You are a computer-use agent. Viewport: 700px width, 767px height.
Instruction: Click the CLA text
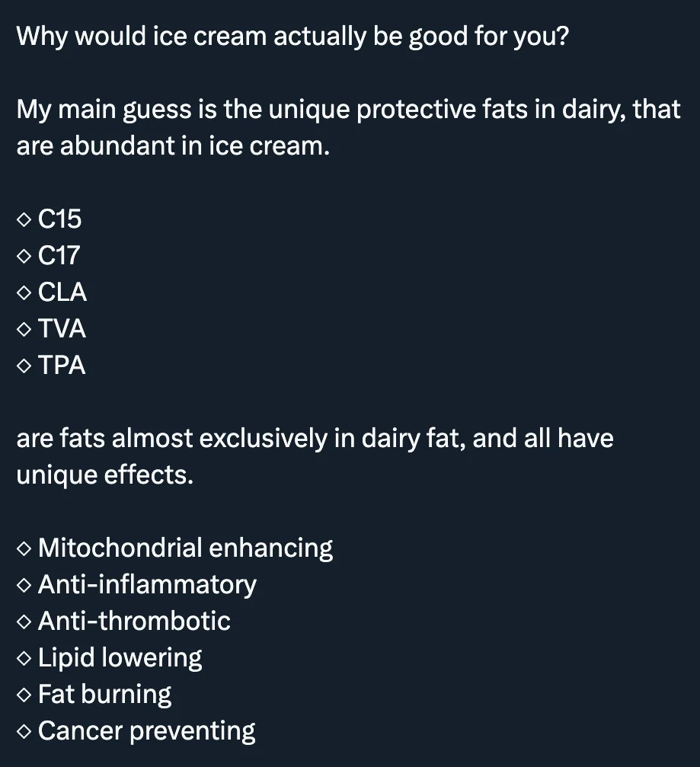click(x=62, y=292)
